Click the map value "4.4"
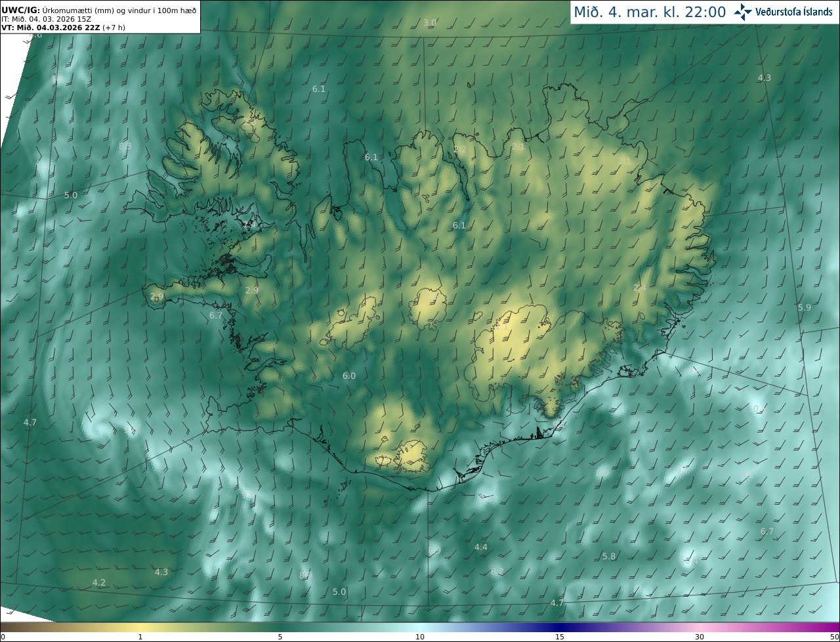The height and width of the screenshot is (642, 840). tap(481, 547)
